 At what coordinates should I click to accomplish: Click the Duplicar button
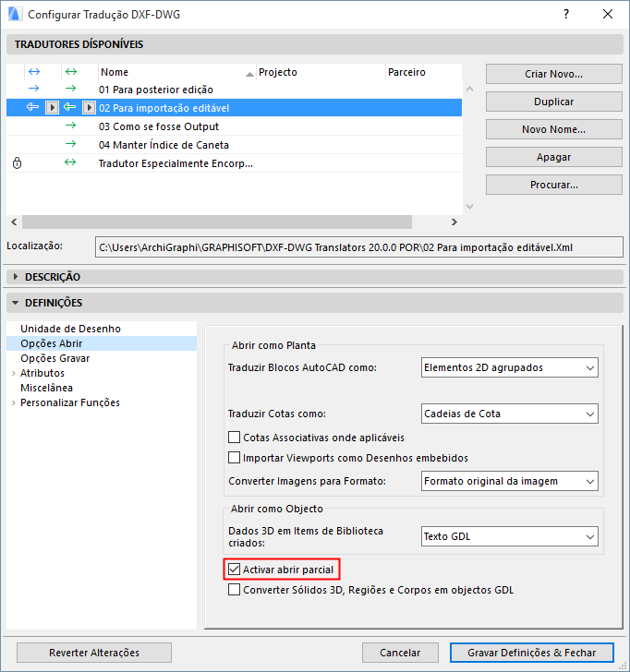click(x=553, y=102)
